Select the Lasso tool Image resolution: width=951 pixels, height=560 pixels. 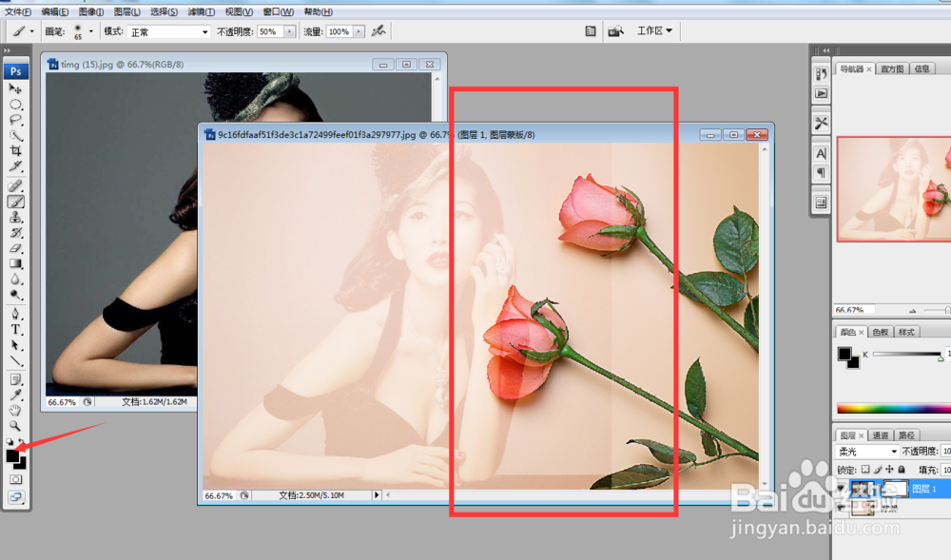click(x=16, y=120)
